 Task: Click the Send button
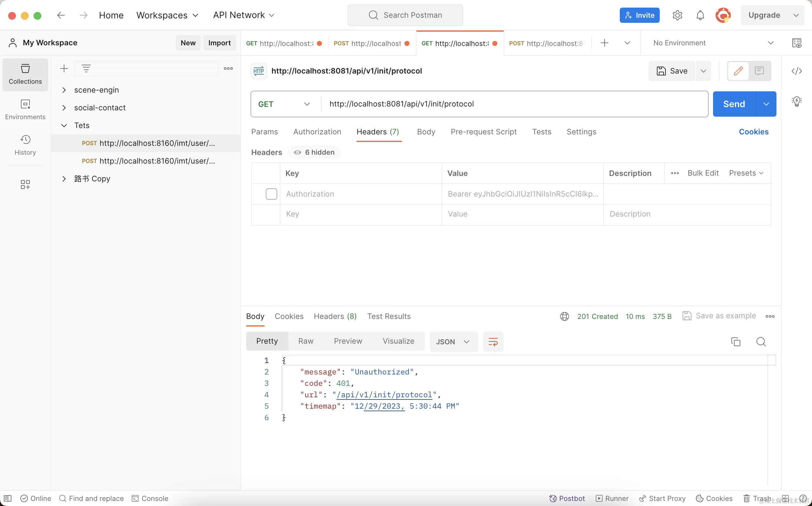point(734,104)
